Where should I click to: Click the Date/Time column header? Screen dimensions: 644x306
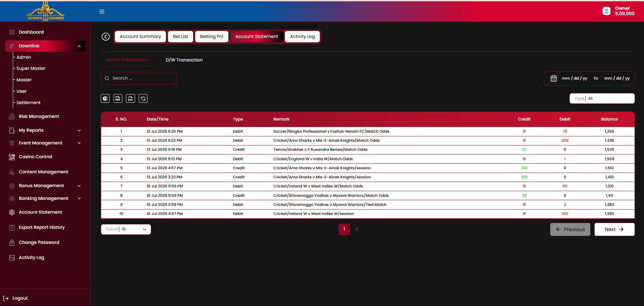(x=158, y=119)
